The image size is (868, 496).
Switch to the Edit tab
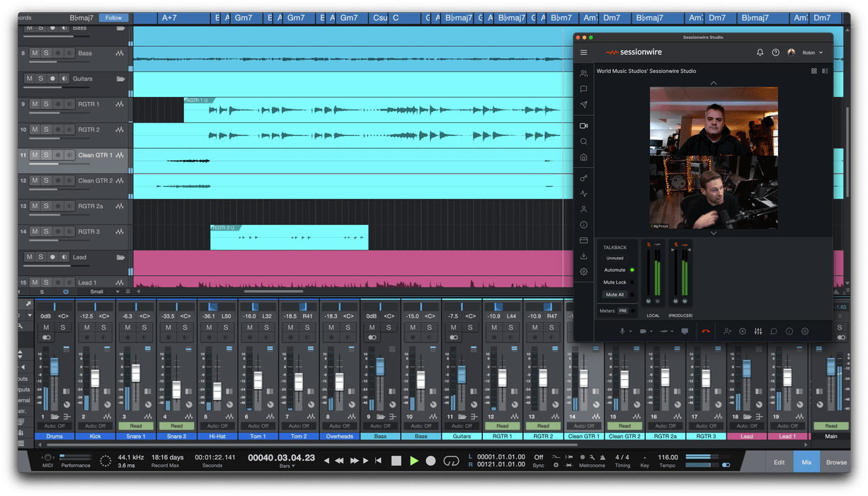click(779, 462)
